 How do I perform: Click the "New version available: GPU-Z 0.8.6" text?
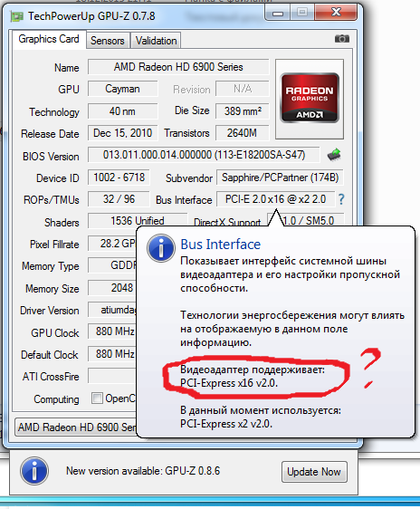(143, 471)
